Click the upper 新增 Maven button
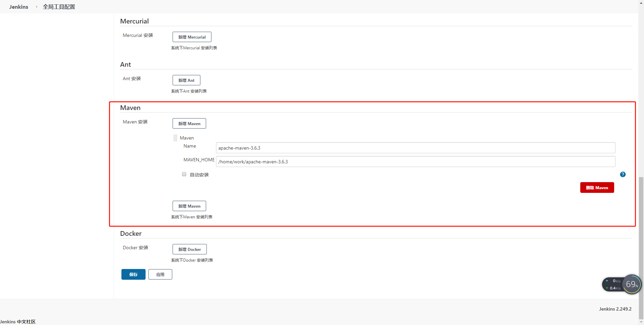The width and height of the screenshot is (644, 325). [189, 123]
